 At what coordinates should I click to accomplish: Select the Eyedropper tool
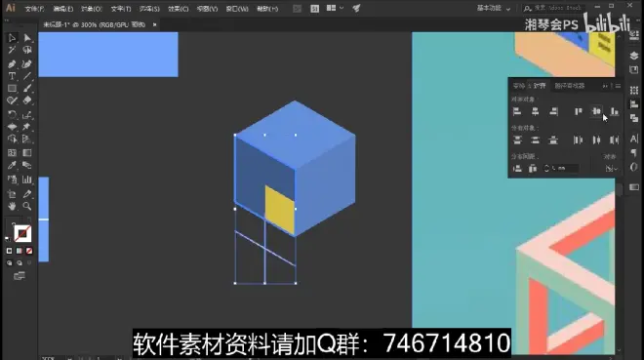(x=12, y=166)
